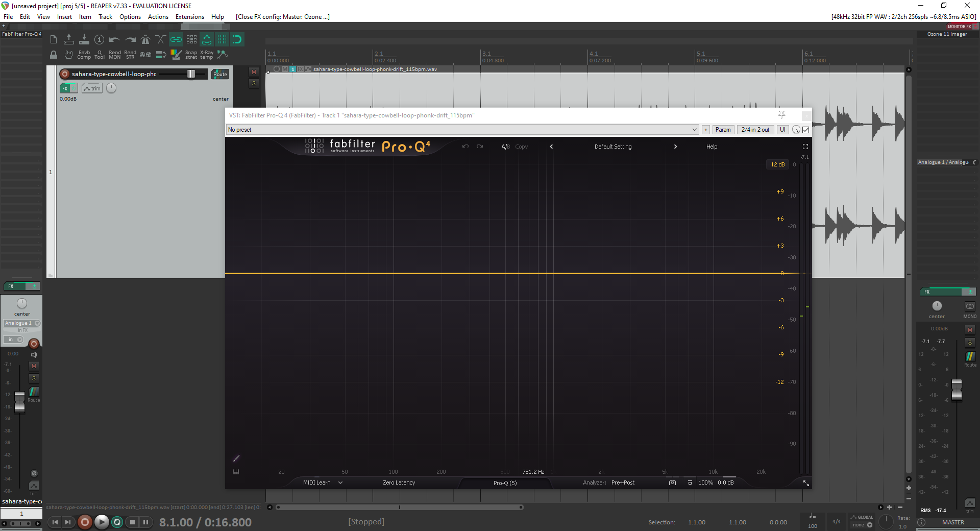Click the Q Tool toolbar button

pyautogui.click(x=100, y=55)
